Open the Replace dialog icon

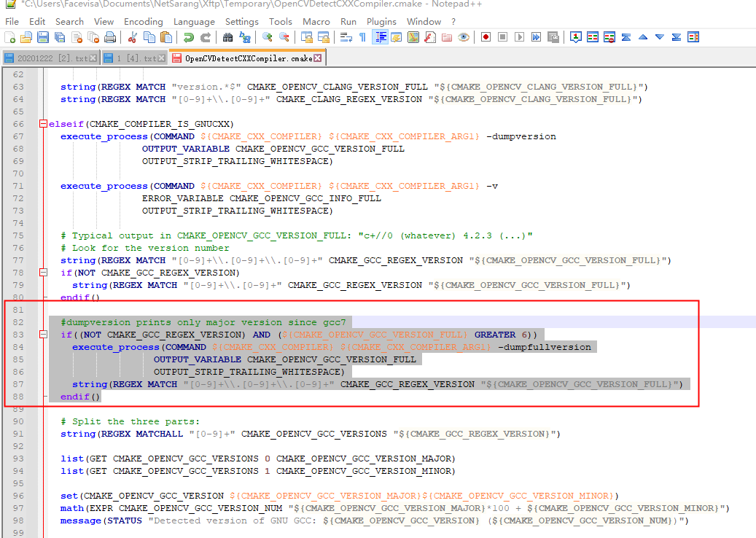pos(245,37)
